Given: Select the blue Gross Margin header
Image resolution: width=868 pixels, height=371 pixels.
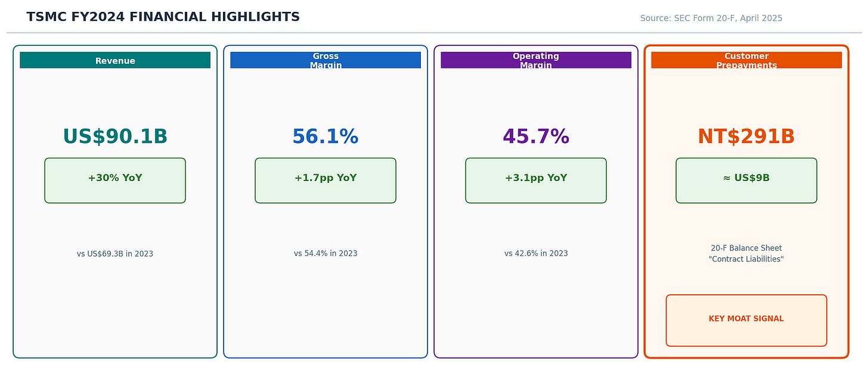Looking at the screenshot, I should [x=325, y=60].
